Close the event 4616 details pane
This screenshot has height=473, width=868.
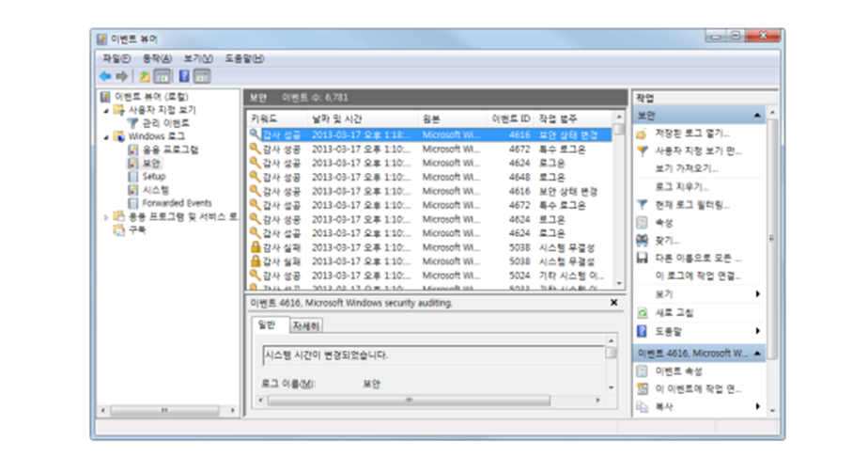614,303
